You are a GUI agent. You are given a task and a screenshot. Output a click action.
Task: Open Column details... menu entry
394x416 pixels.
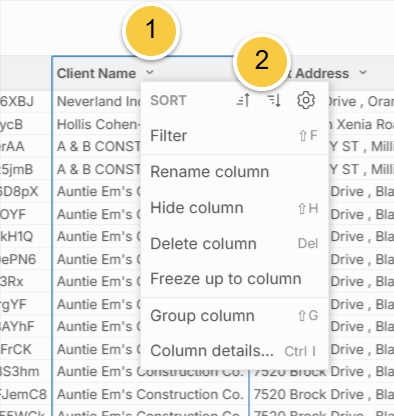235,351
